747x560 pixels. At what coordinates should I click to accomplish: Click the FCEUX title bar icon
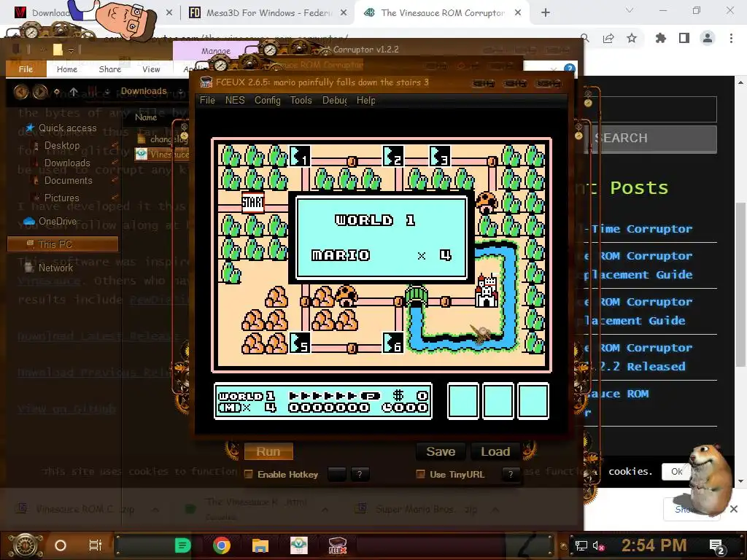[x=206, y=82]
